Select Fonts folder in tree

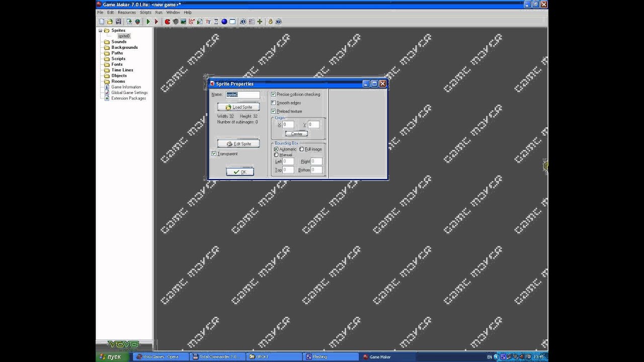click(117, 64)
